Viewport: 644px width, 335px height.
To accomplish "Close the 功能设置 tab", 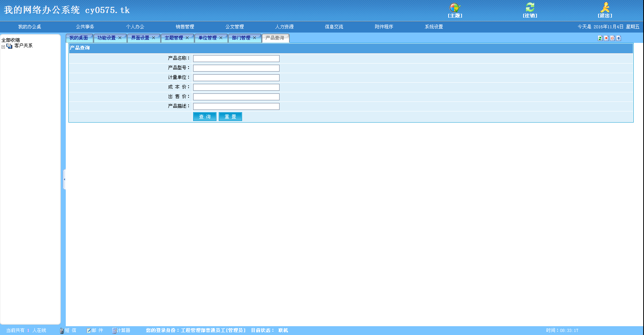I will (x=120, y=38).
